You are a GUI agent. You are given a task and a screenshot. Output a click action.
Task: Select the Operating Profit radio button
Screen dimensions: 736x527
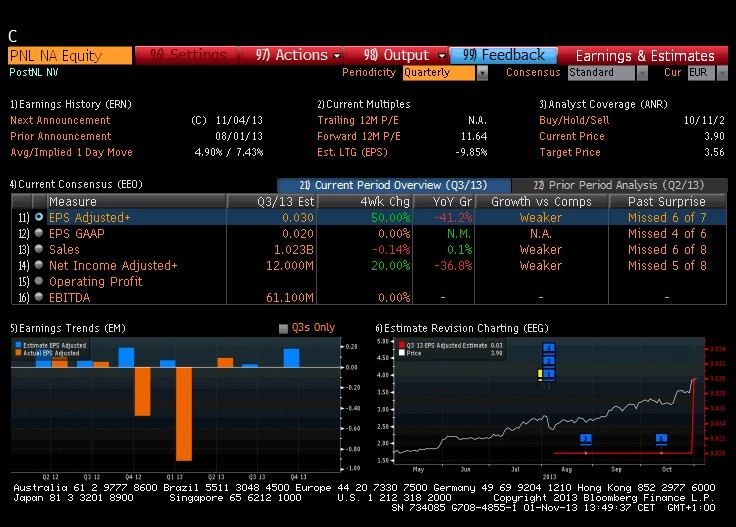tap(39, 281)
